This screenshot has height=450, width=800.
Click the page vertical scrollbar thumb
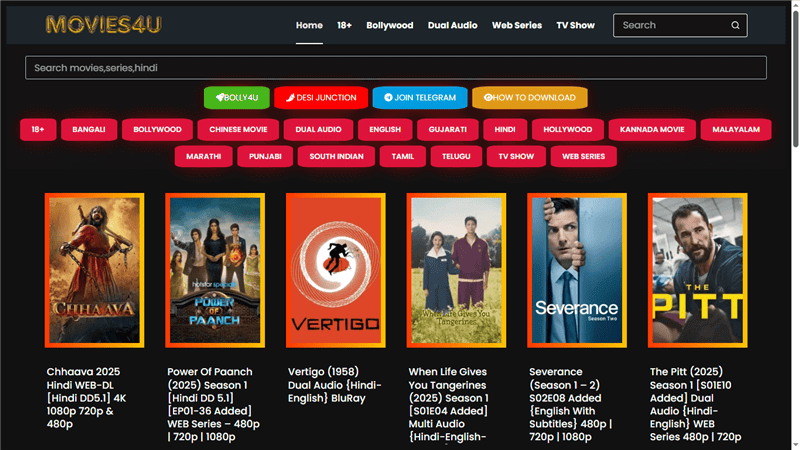coord(795,79)
